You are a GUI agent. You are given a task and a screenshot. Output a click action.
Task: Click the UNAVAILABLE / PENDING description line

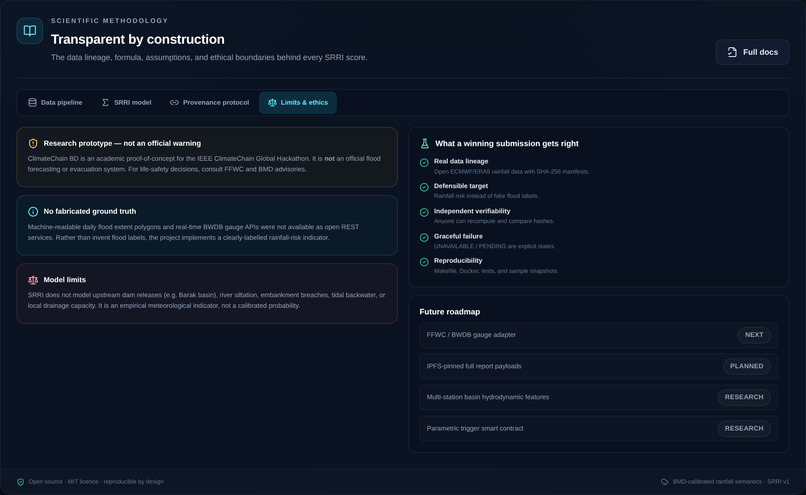494,246
